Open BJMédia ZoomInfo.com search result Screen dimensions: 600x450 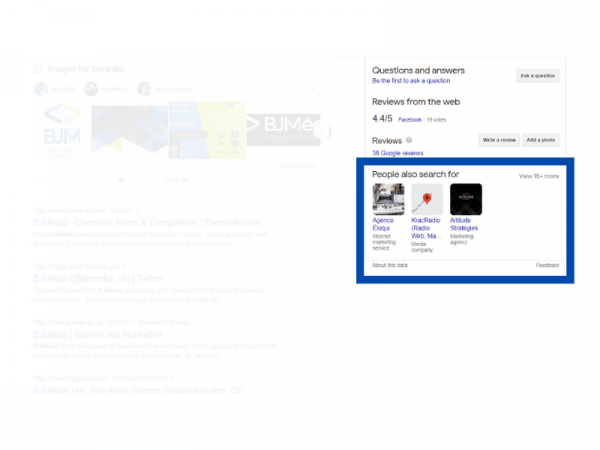(147, 222)
